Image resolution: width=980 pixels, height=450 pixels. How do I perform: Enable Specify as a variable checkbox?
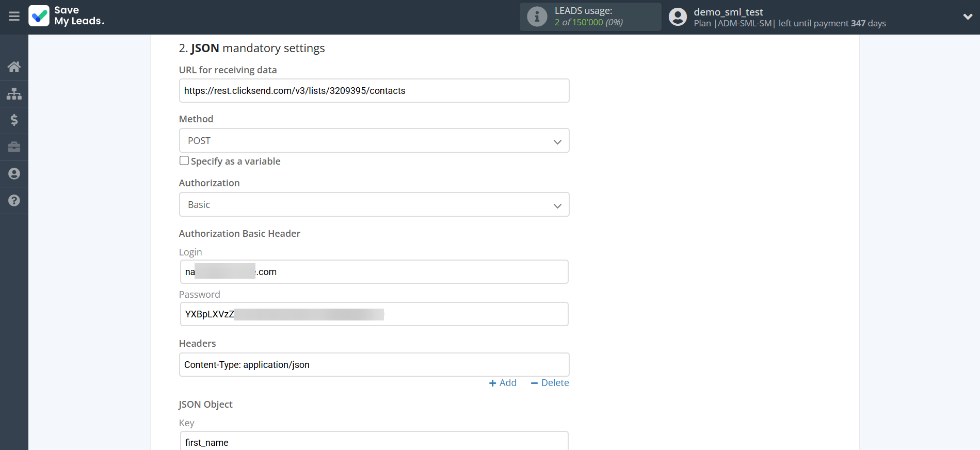coord(184,160)
